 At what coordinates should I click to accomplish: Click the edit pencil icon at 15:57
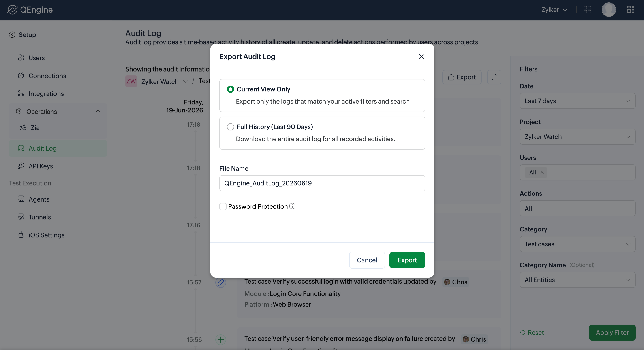(220, 282)
